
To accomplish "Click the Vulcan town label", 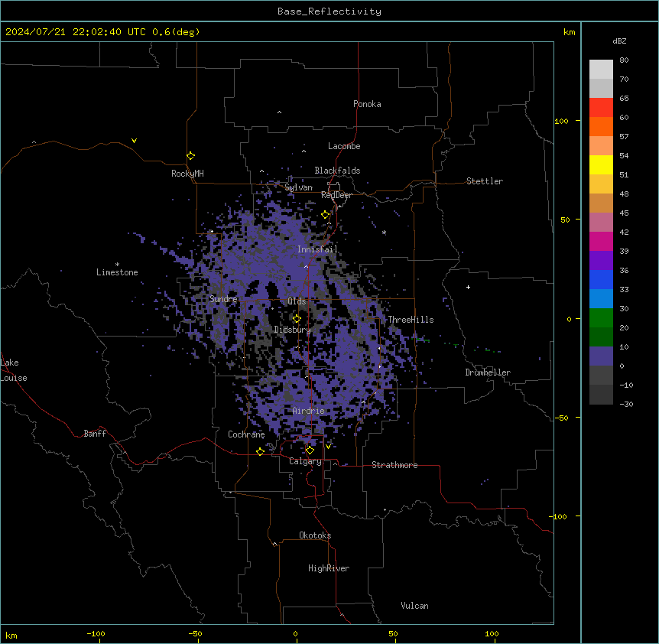I will (x=415, y=606).
